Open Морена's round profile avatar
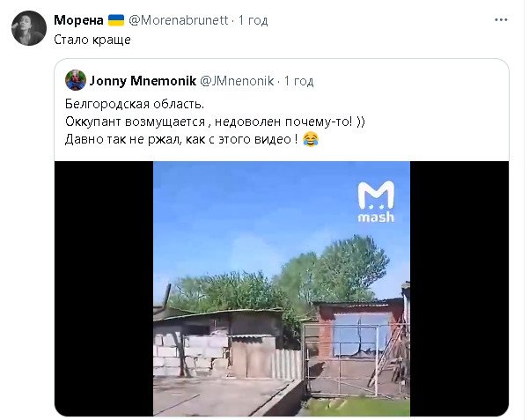 (x=29, y=28)
